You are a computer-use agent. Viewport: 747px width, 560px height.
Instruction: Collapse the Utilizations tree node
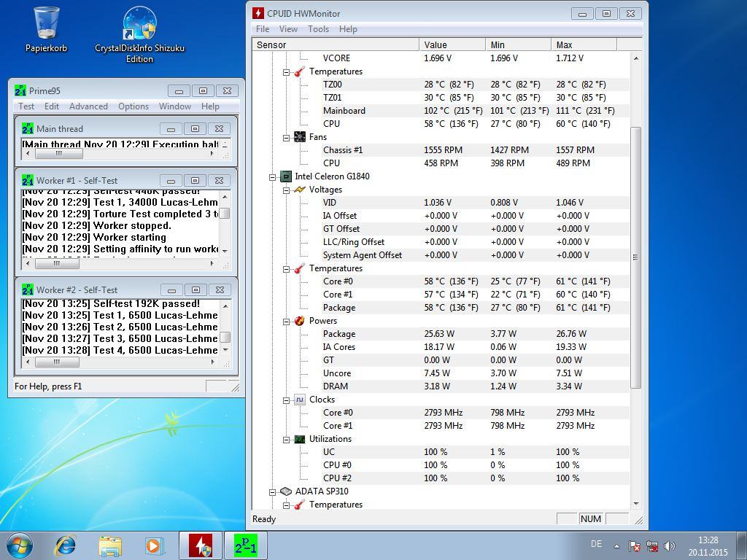[x=286, y=440]
